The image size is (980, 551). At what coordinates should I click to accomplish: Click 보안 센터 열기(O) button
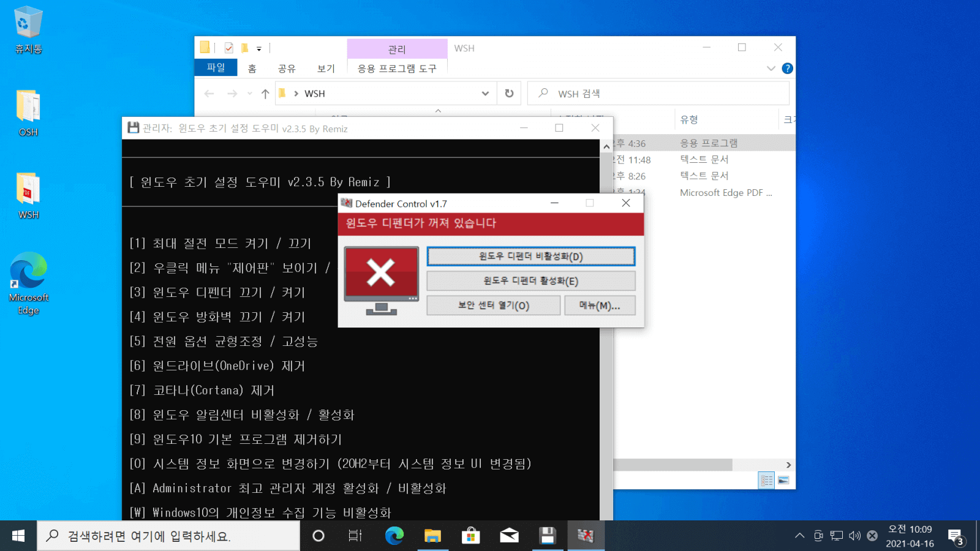pyautogui.click(x=494, y=305)
